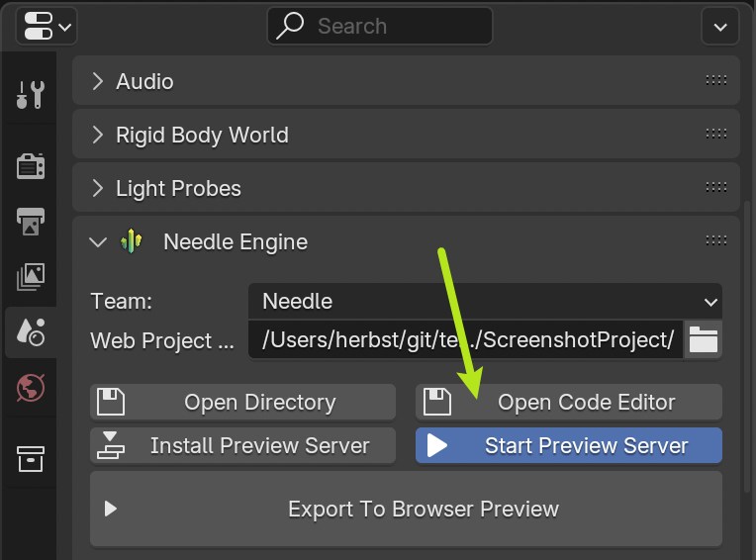Click Export To Browser Preview button

pos(406,509)
